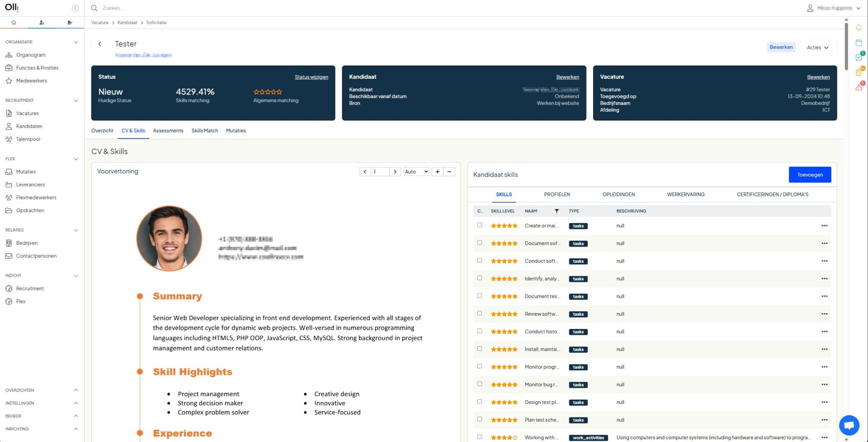Tick checkbox for Review softw... skill
The image size is (868, 442).
pos(480,314)
